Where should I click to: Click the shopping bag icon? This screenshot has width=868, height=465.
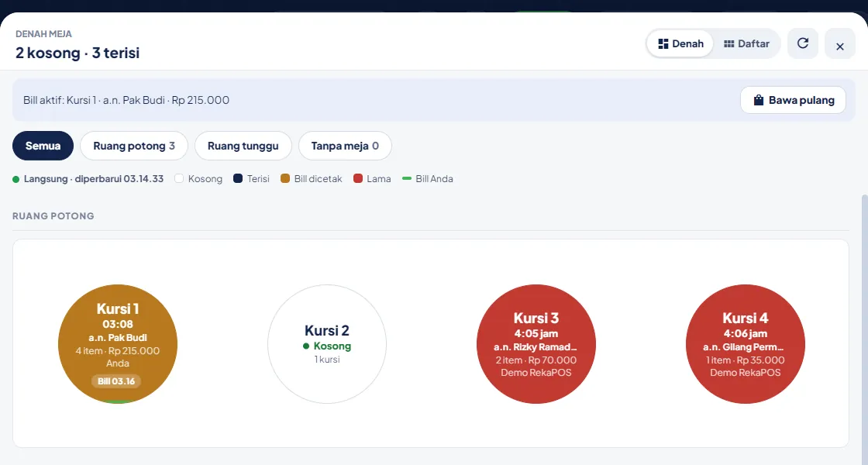tap(759, 100)
